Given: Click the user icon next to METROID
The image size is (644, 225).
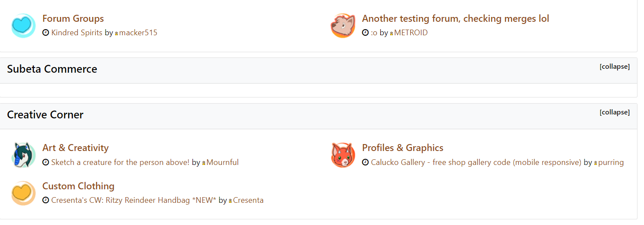Looking at the screenshot, I should click(392, 33).
